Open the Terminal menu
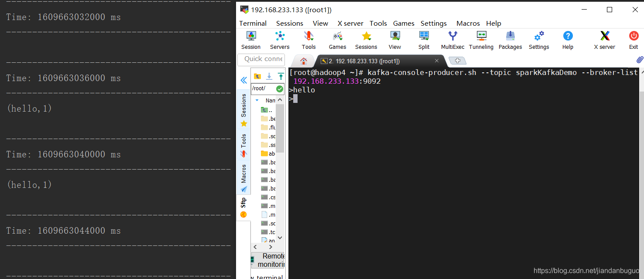The width and height of the screenshot is (644, 279). coord(253,24)
